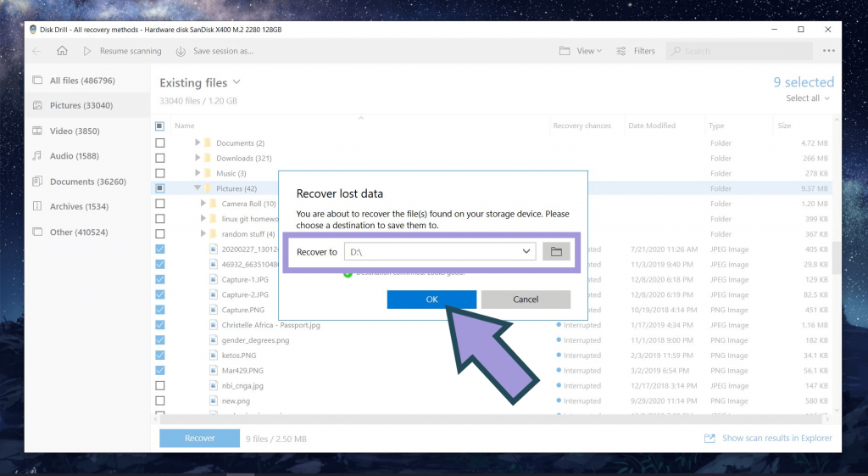Screen dimensions: 868x476
Task: Click inside the Search field
Action: (739, 51)
